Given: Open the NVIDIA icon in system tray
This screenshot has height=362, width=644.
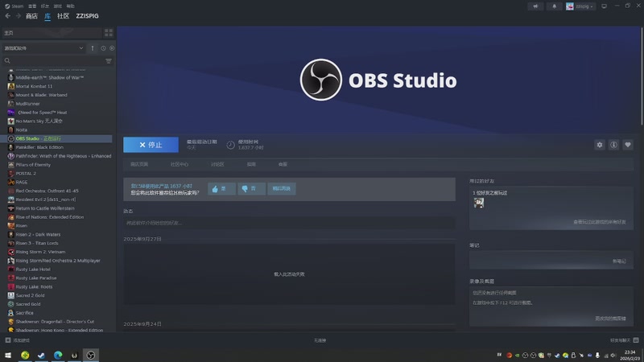Looking at the screenshot, I should point(517,356).
